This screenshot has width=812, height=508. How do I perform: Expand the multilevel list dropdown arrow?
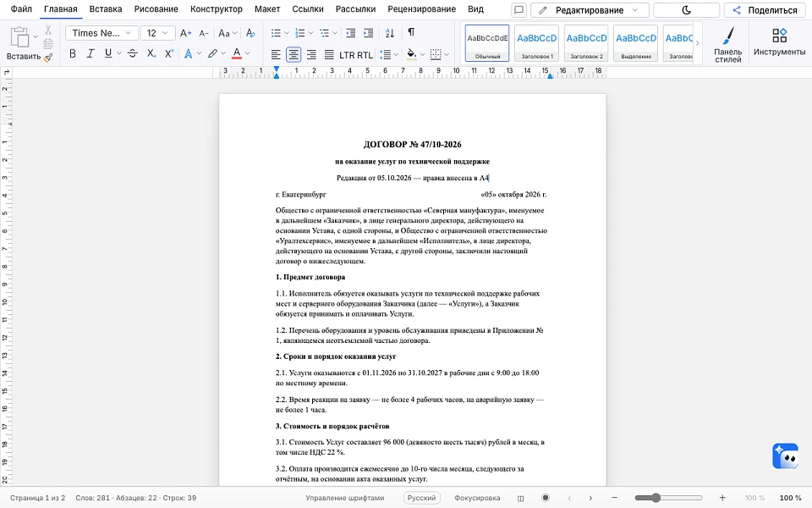335,33
